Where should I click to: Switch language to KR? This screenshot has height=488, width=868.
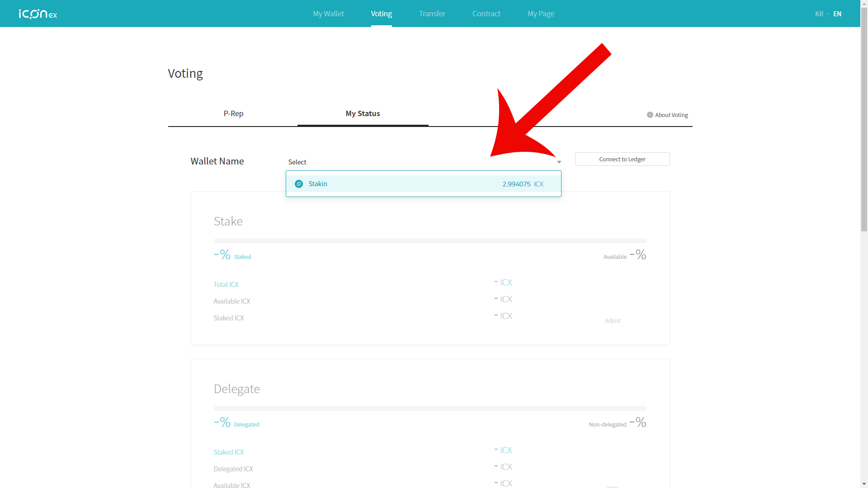819,14
